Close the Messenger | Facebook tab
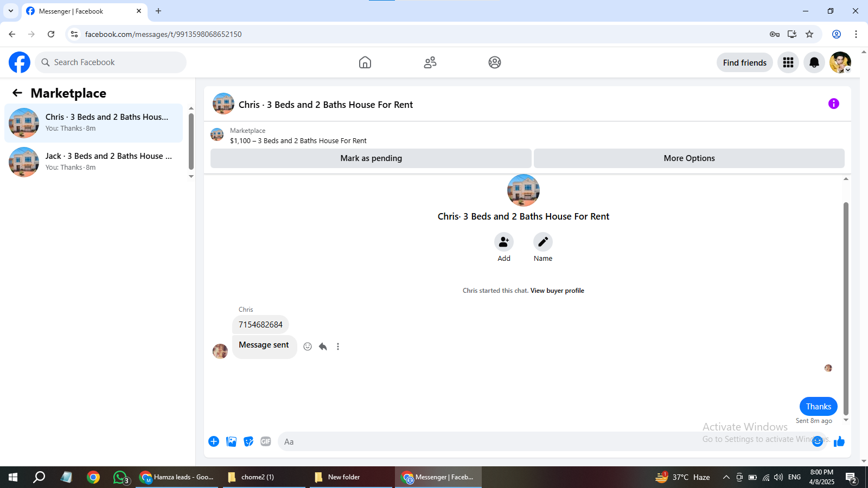The width and height of the screenshot is (868, 488). click(x=139, y=11)
